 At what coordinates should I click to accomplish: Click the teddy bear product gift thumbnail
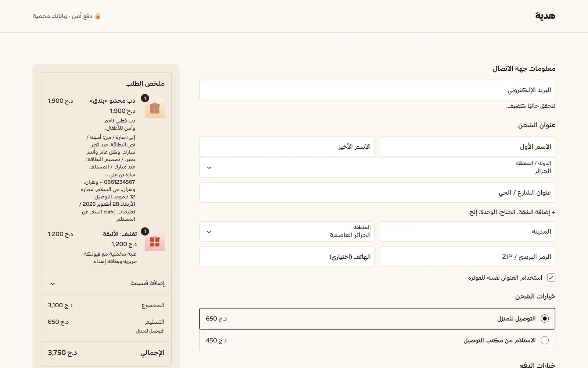[x=155, y=108]
